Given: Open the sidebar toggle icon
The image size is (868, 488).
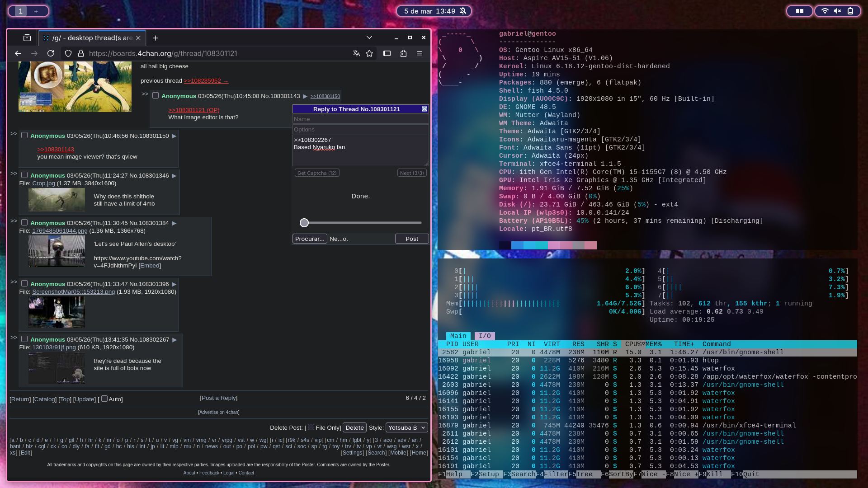Looking at the screenshot, I should click(x=387, y=53).
